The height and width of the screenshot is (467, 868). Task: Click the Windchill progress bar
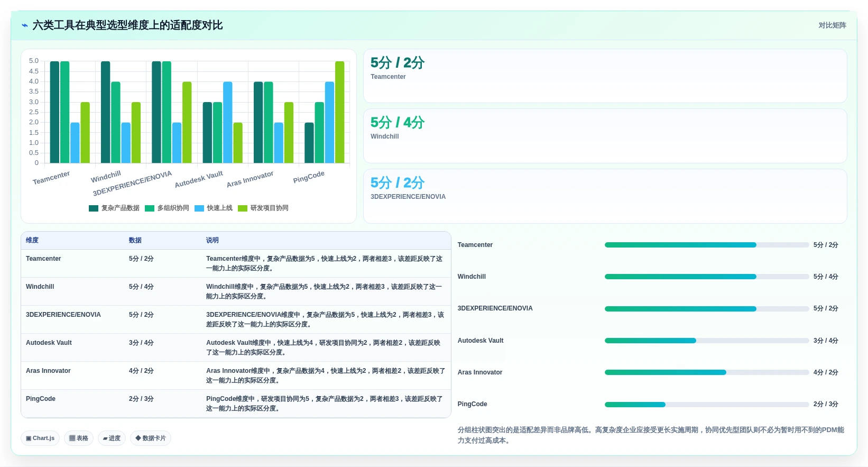tap(707, 277)
